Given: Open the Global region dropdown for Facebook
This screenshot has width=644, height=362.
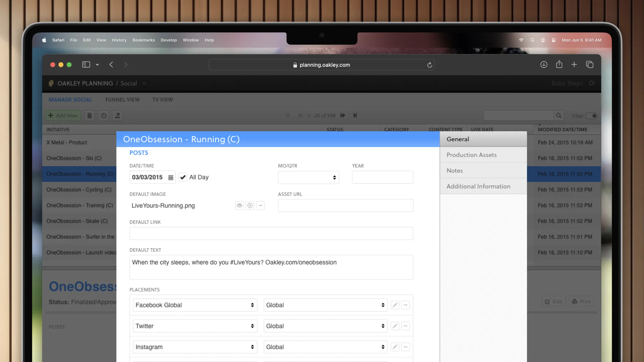Looking at the screenshot, I should coord(325,305).
